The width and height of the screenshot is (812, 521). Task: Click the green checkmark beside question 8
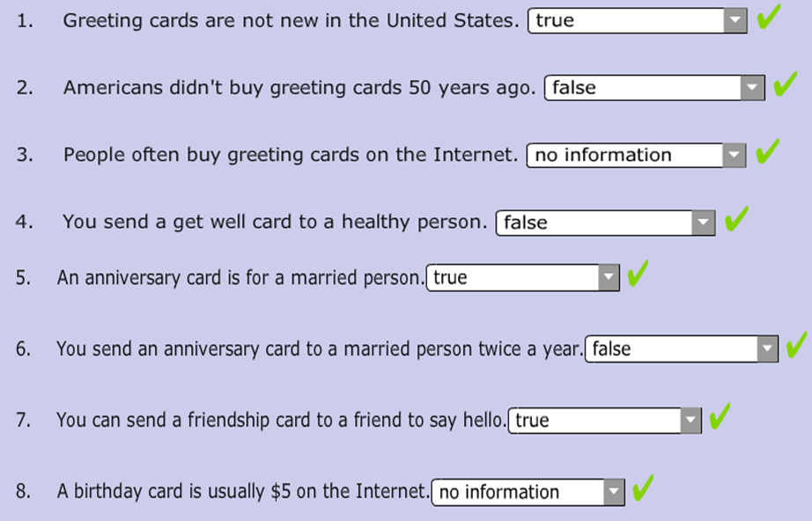[643, 488]
